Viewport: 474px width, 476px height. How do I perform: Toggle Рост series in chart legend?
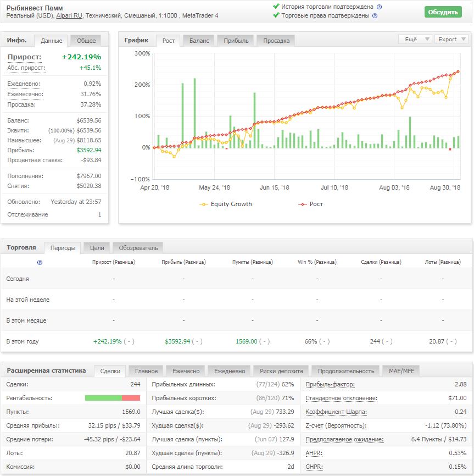click(311, 204)
